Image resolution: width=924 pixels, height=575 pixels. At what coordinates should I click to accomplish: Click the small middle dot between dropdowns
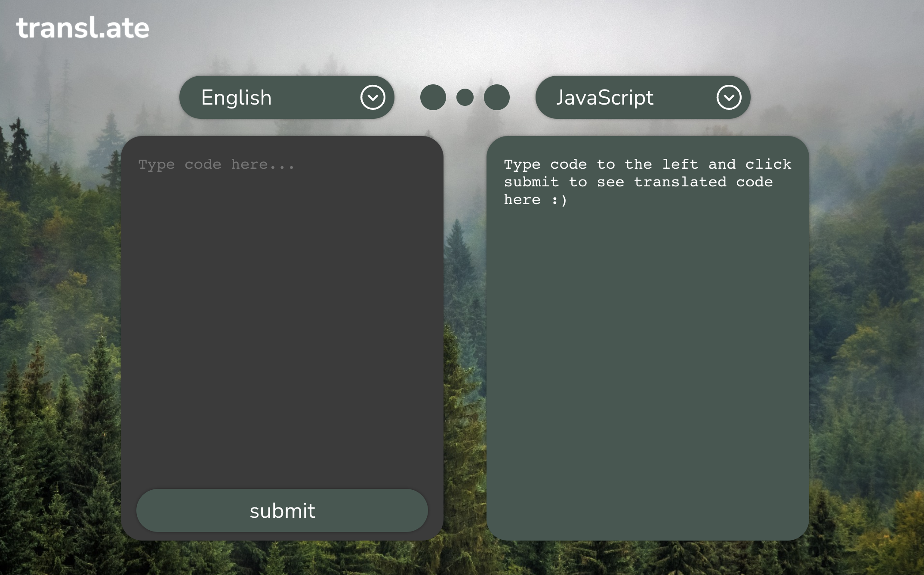pyautogui.click(x=465, y=97)
